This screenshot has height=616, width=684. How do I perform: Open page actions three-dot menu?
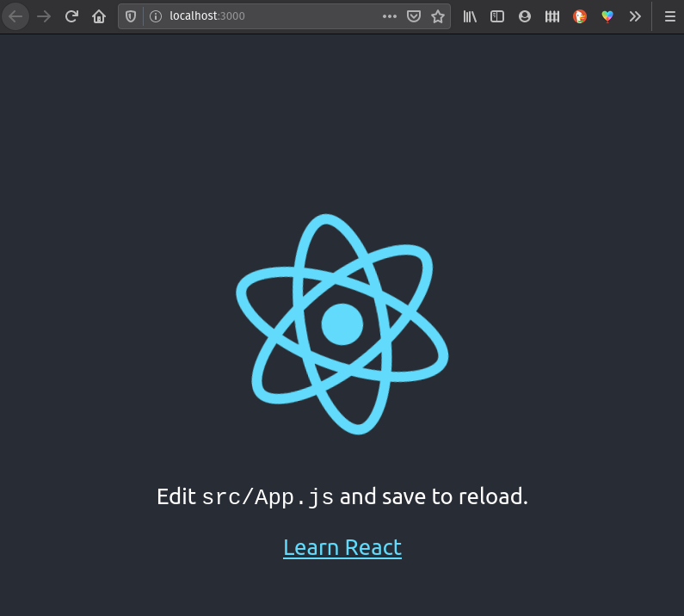390,16
